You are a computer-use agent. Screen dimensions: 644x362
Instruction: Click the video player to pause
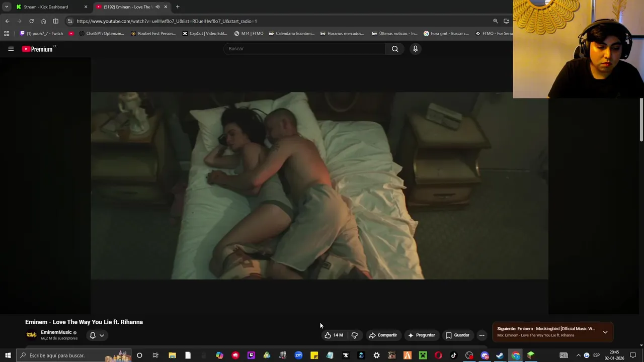pos(319,186)
